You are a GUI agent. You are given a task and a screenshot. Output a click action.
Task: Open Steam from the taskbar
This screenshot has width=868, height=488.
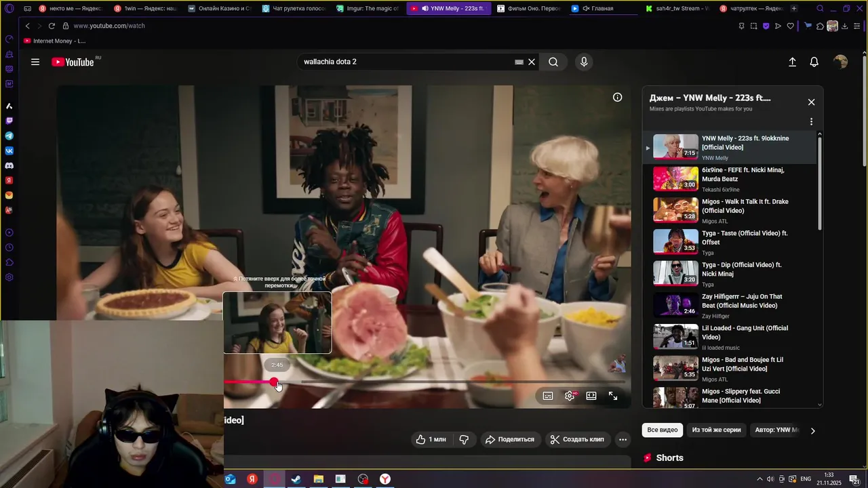296,479
